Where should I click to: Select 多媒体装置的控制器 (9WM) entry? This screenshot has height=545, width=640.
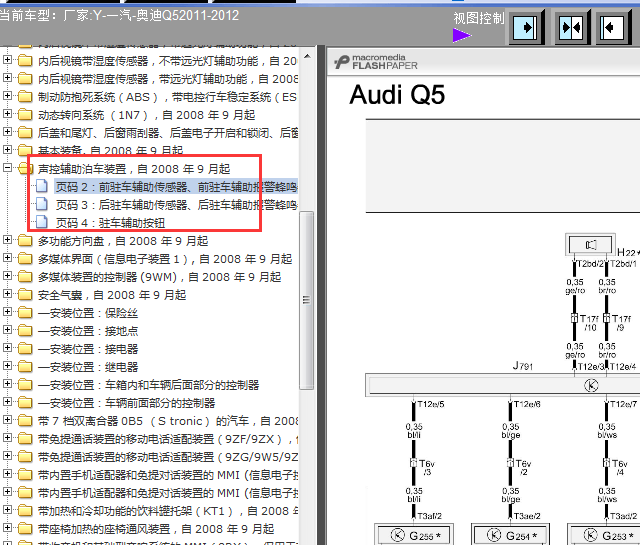(x=159, y=277)
